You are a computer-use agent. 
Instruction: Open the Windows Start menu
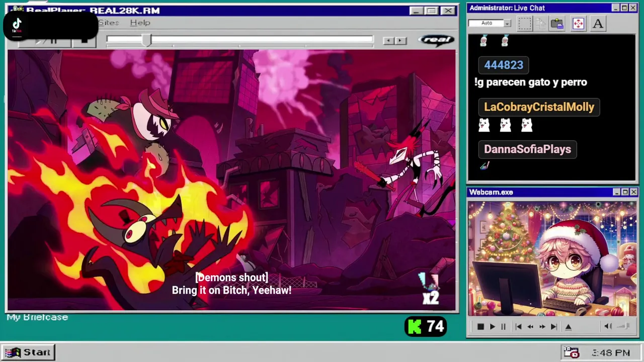[28, 352]
